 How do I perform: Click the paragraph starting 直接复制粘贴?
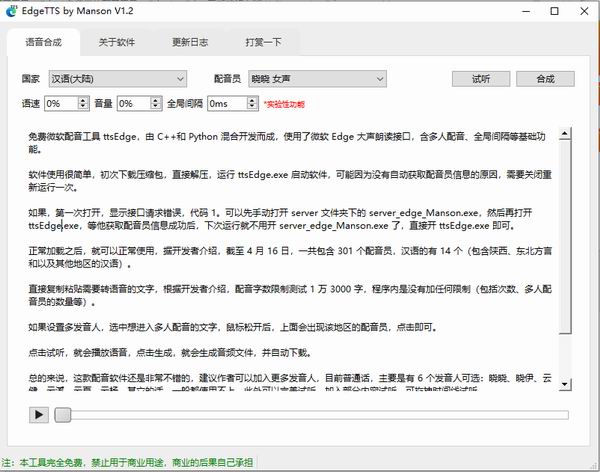pos(290,295)
